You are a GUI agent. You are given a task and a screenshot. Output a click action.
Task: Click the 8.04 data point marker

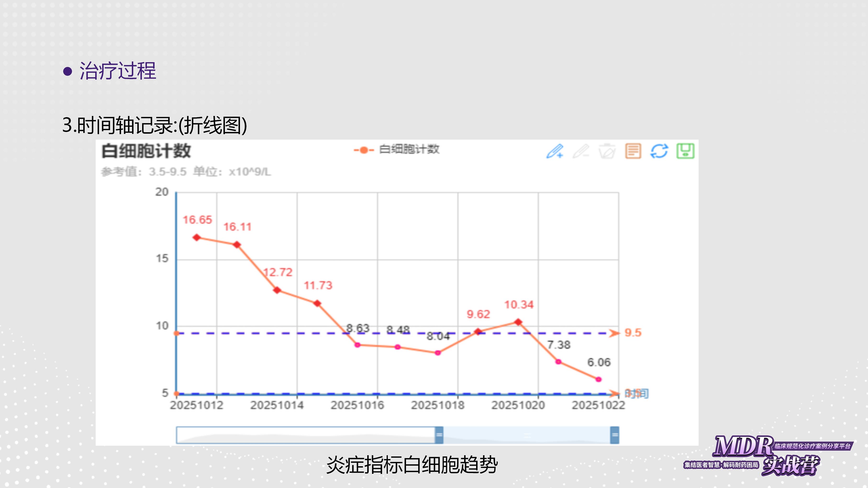click(x=438, y=353)
